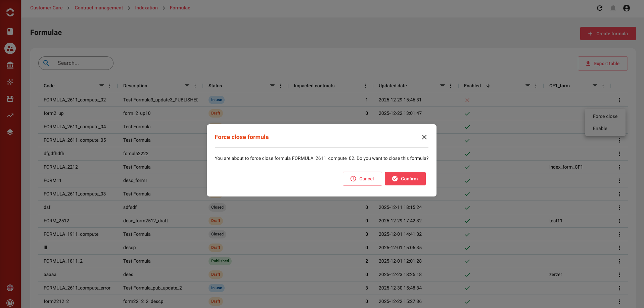Open the help question mark icon
The width and height of the screenshot is (644, 308).
click(x=10, y=303)
